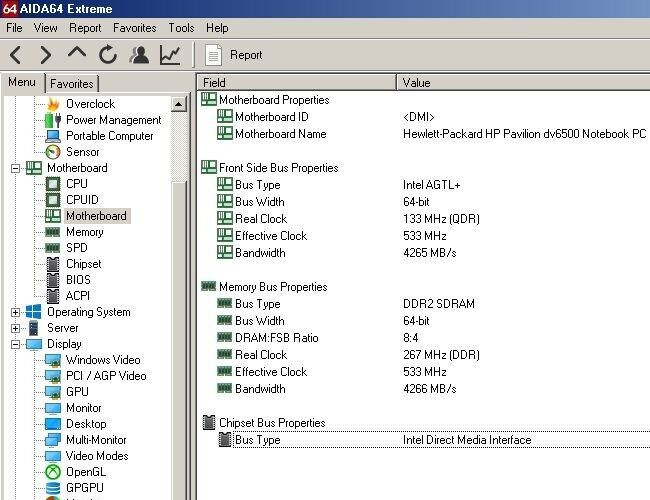Open the Favorites menu
This screenshot has width=650, height=500.
point(135,28)
